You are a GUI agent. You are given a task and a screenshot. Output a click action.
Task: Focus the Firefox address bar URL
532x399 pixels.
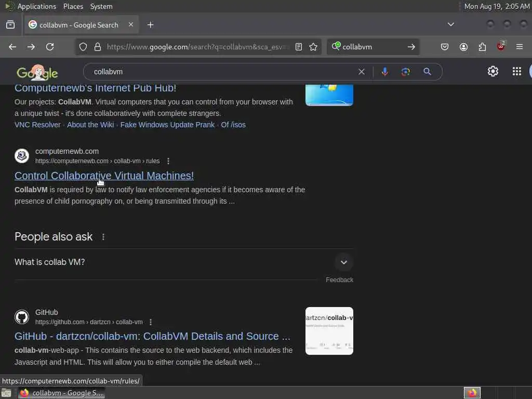197,47
